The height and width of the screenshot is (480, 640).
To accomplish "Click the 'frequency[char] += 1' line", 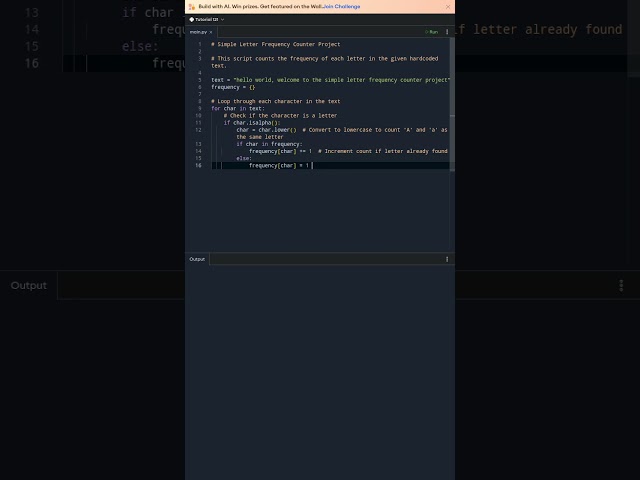I will pos(280,151).
